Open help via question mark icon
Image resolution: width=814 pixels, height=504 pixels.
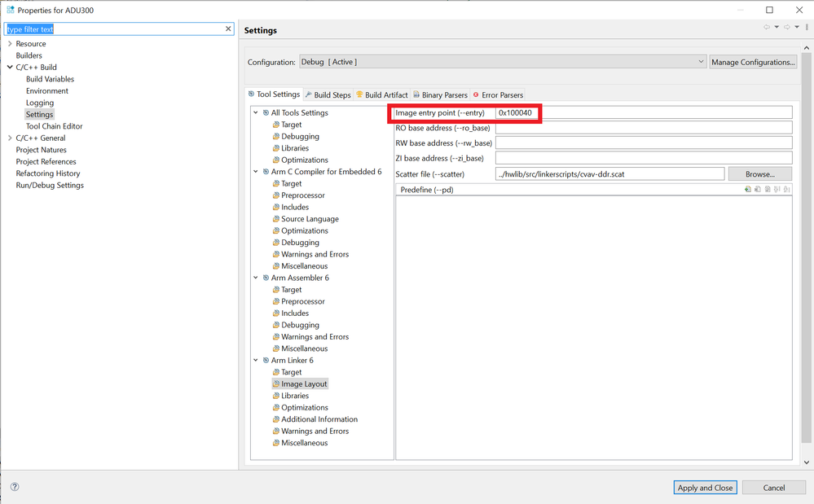15,486
